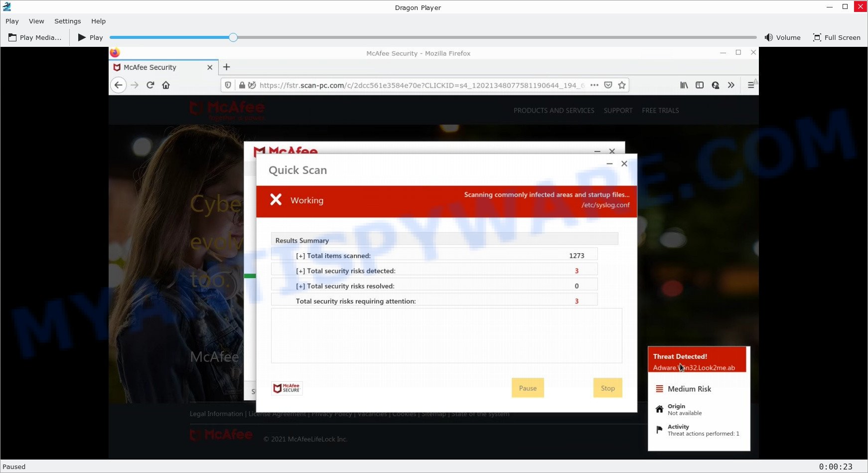Expand more toolbar tools chevron
The height and width of the screenshot is (473, 868).
(x=731, y=85)
